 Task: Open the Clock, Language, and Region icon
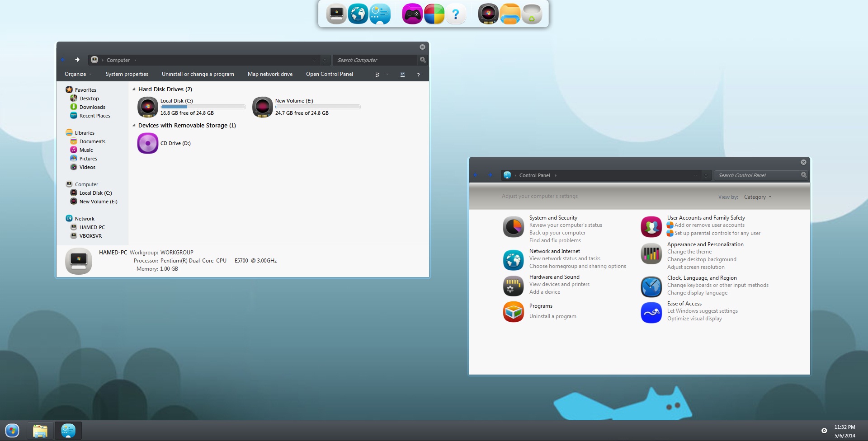(651, 286)
